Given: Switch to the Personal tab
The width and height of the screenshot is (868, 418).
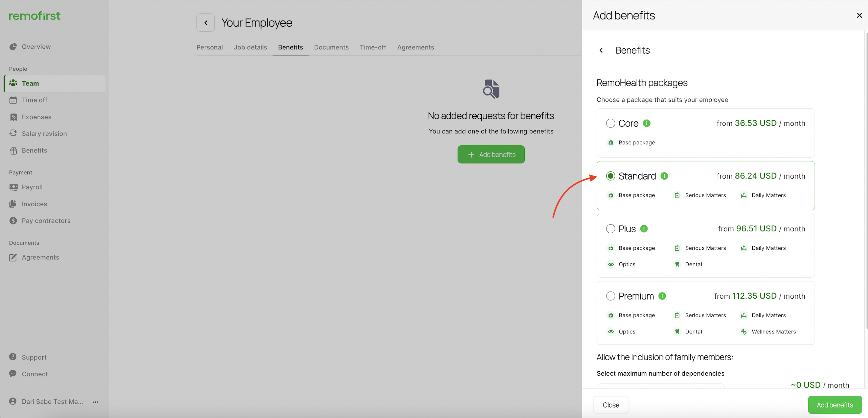Looking at the screenshot, I should point(210,47).
